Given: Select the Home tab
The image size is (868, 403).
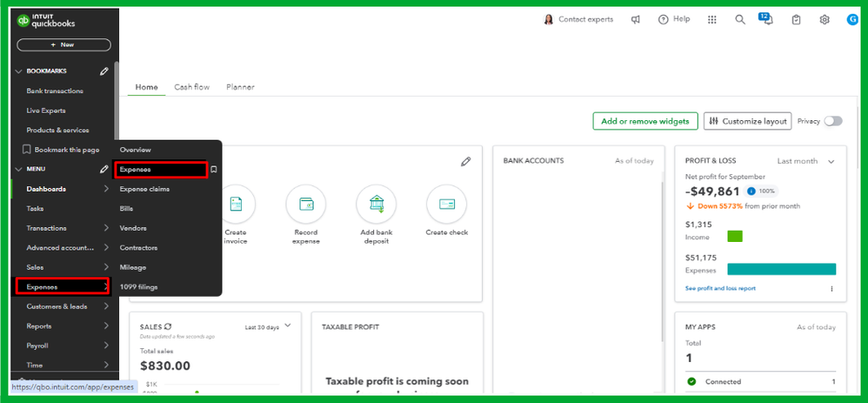Looking at the screenshot, I should coord(147,87).
